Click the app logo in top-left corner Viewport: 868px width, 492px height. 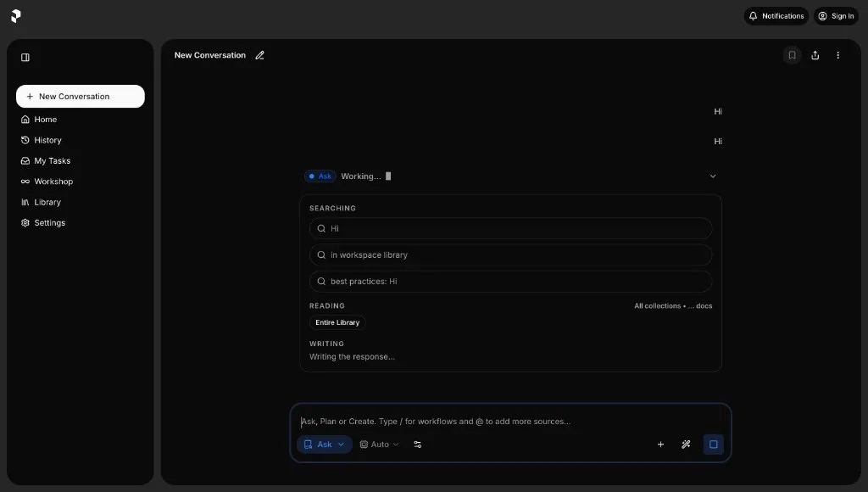tap(16, 16)
